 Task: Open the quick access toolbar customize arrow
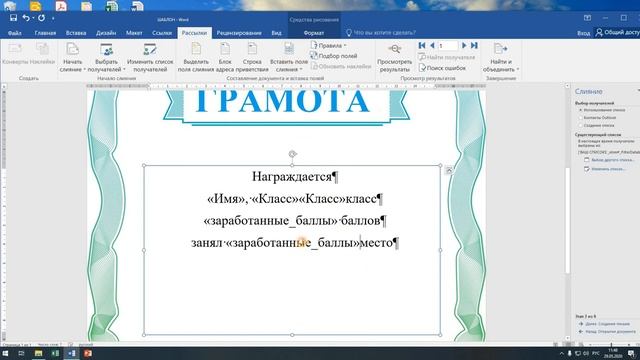click(53, 18)
